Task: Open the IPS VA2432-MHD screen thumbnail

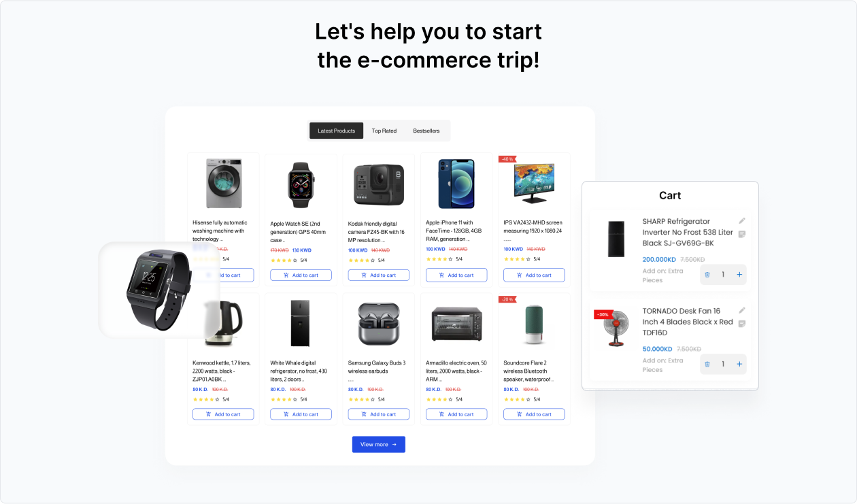Action: [534, 184]
